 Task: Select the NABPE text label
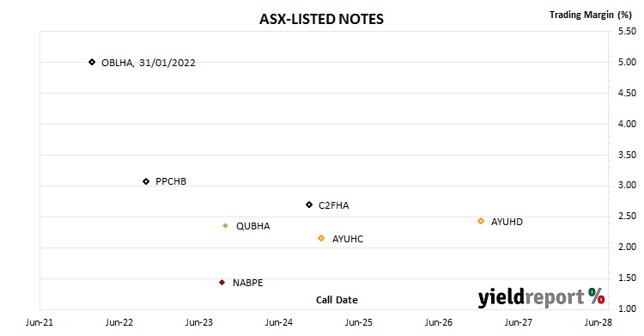(x=247, y=283)
